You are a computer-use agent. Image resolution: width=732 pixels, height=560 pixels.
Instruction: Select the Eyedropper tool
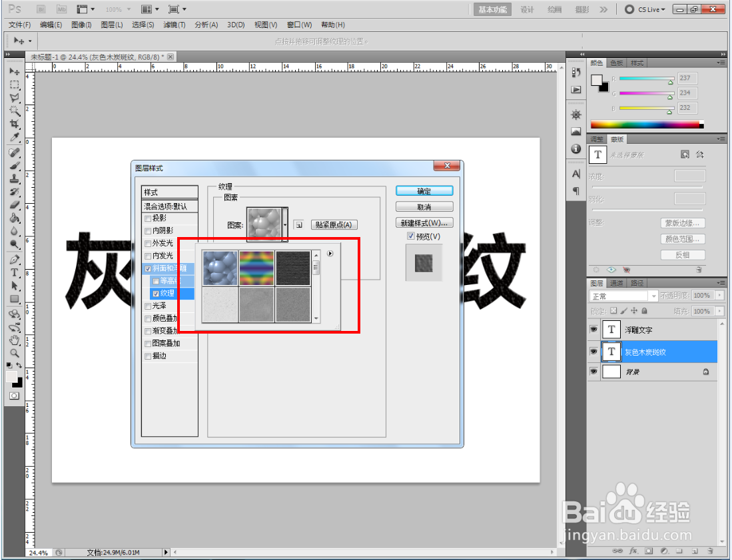click(x=15, y=137)
